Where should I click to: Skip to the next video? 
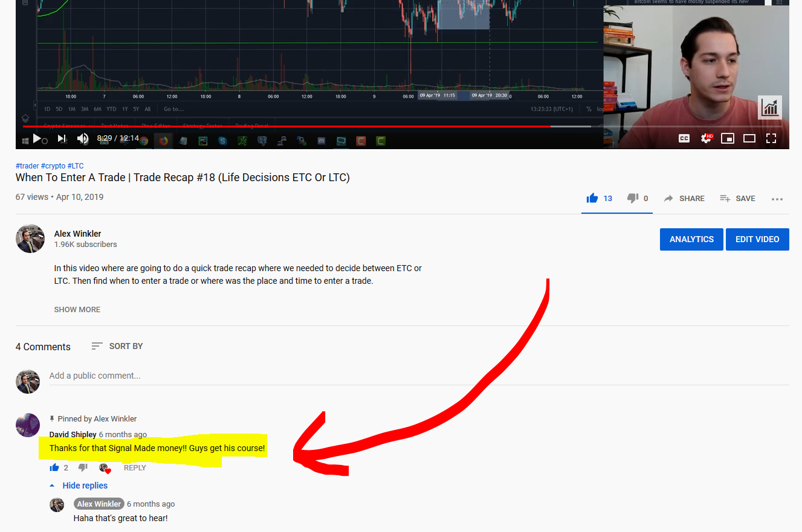point(61,138)
